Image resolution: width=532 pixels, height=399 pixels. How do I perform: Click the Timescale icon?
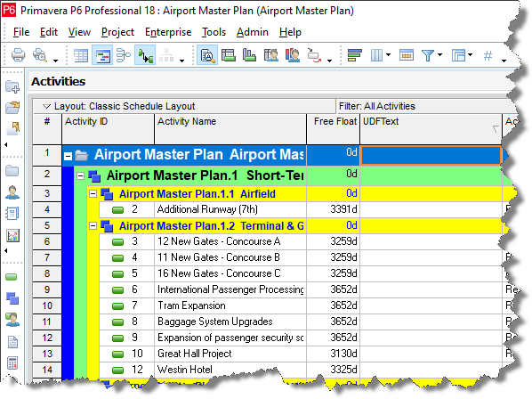[x=407, y=55]
